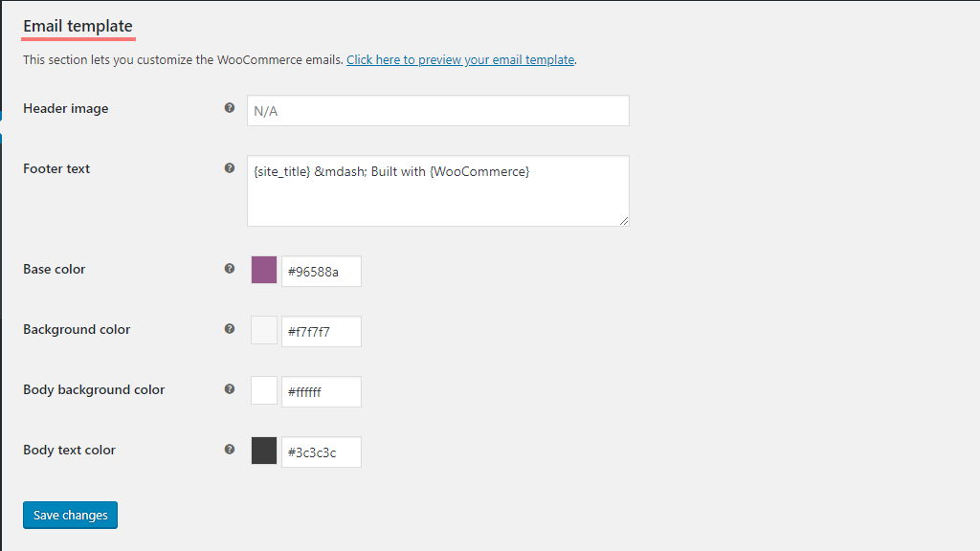Click the Body text color help icon

230,450
